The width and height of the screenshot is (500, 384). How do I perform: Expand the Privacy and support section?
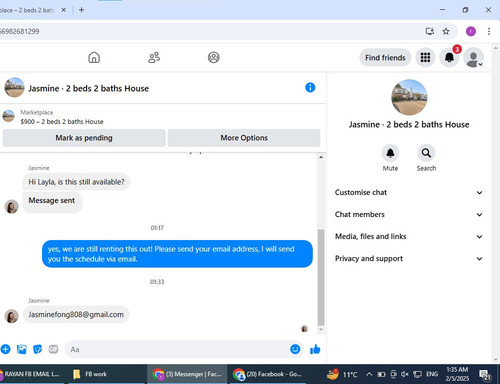[409, 258]
